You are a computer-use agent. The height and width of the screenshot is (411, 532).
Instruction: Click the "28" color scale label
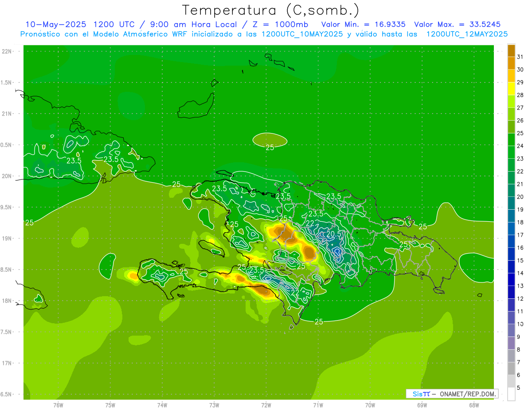click(x=520, y=95)
